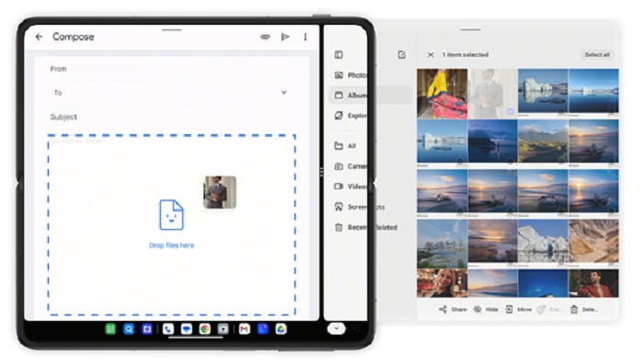The image size is (644, 364).
Task: Launch Chrome from the taskbar
Action: click(x=205, y=329)
